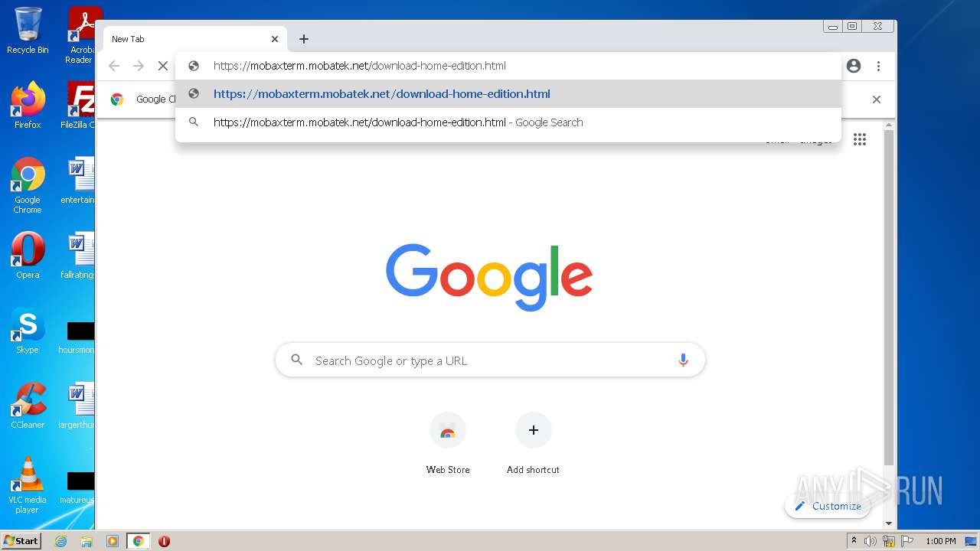980x551 pixels.
Task: Click the Customize button
Action: click(828, 506)
